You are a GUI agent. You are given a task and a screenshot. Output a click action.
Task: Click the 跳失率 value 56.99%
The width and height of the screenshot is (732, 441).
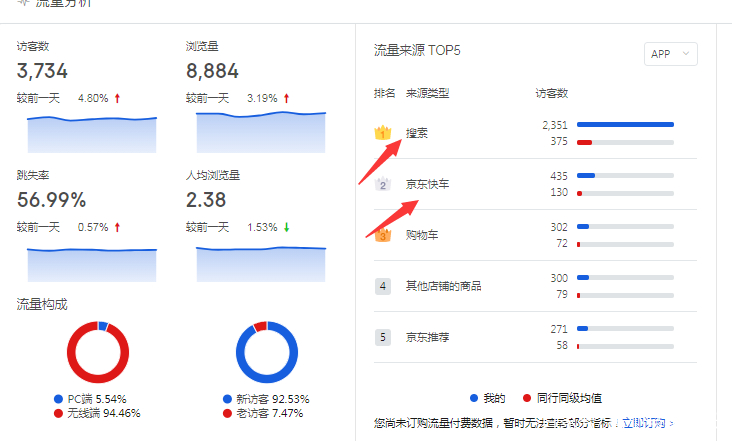pos(51,200)
